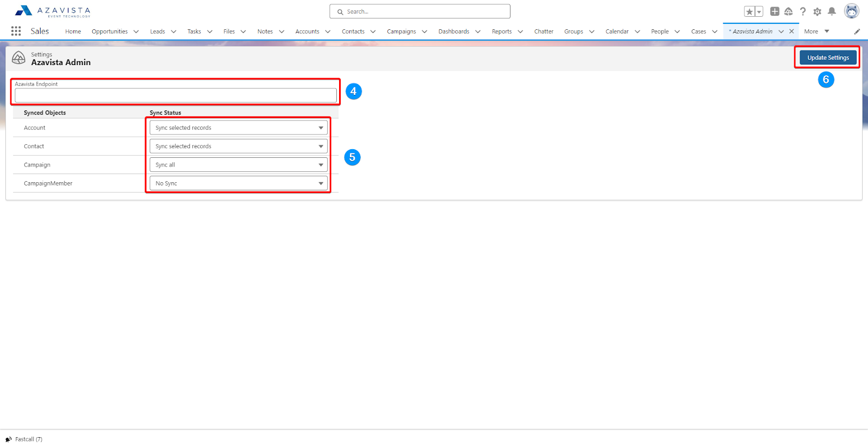Click the Sales app name label
This screenshot has width=868, height=448.
pos(40,31)
